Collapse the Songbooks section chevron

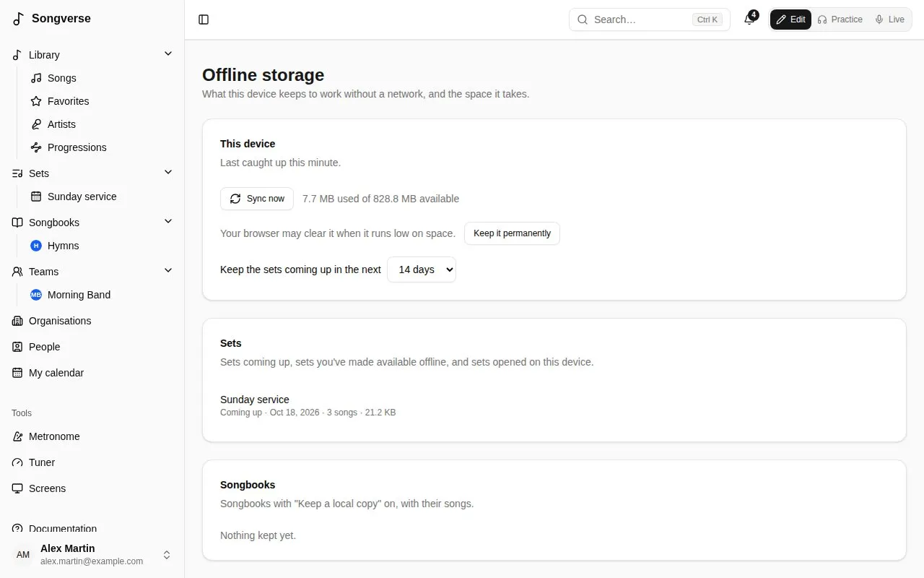tap(168, 222)
